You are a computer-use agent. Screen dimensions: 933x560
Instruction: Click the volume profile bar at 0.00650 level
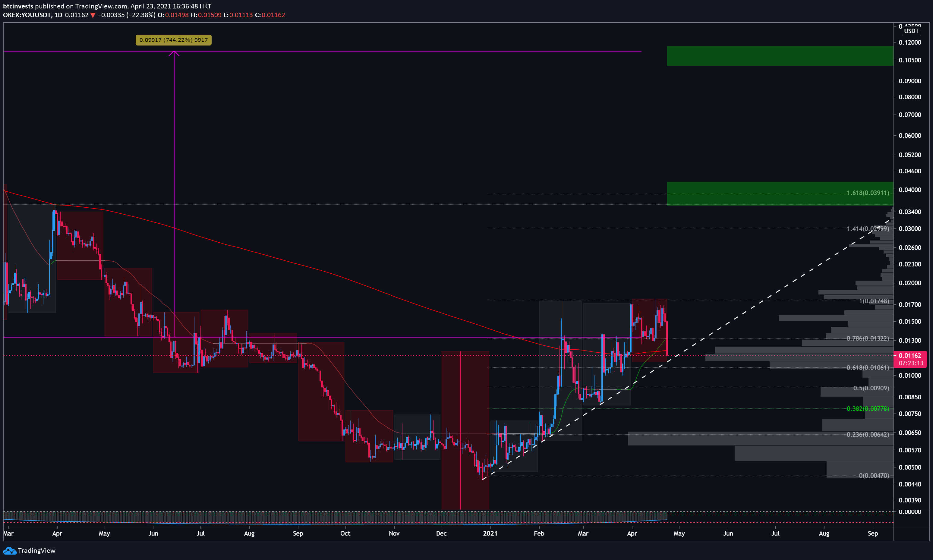(x=761, y=439)
